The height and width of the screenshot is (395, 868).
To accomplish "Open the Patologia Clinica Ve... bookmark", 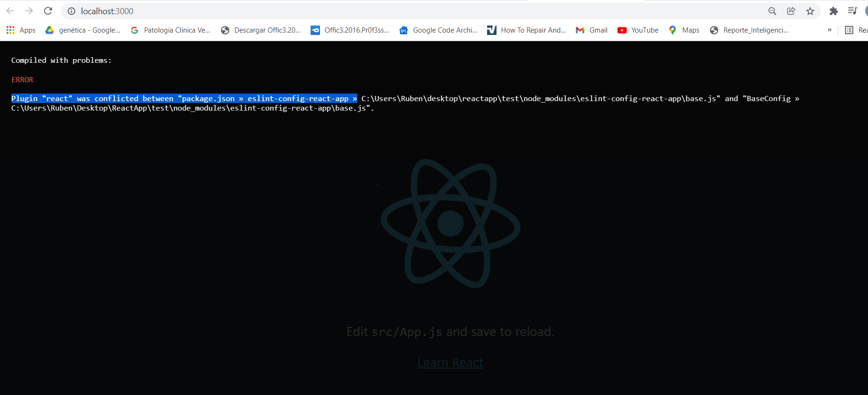I will [171, 30].
